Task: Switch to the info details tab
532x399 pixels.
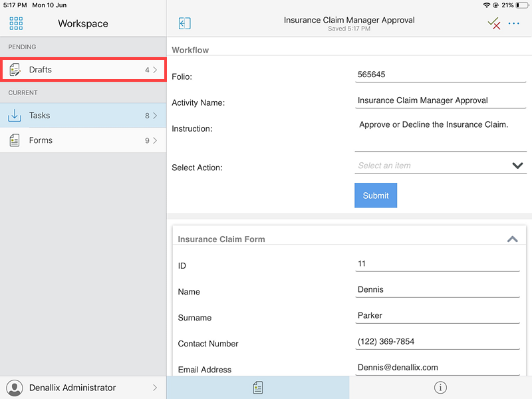Action: pos(440,388)
